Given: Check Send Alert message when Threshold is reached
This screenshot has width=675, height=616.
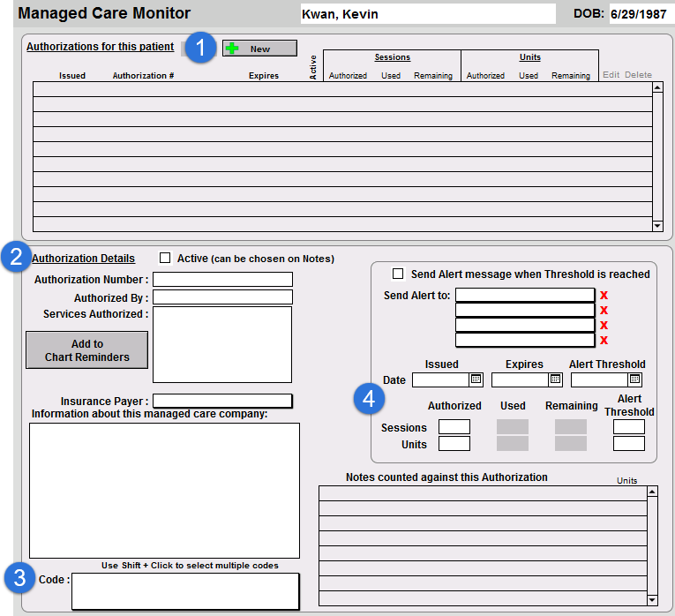Looking at the screenshot, I should pos(398,274).
